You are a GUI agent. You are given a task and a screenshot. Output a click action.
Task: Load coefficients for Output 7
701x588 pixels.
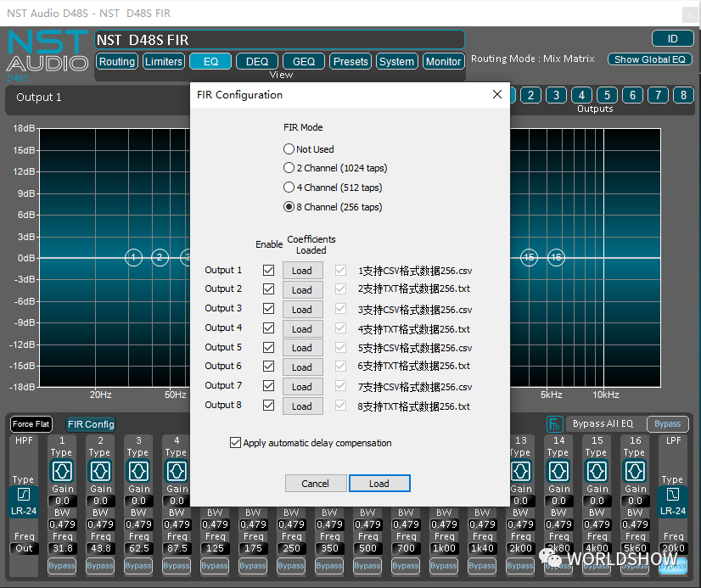[x=302, y=387]
